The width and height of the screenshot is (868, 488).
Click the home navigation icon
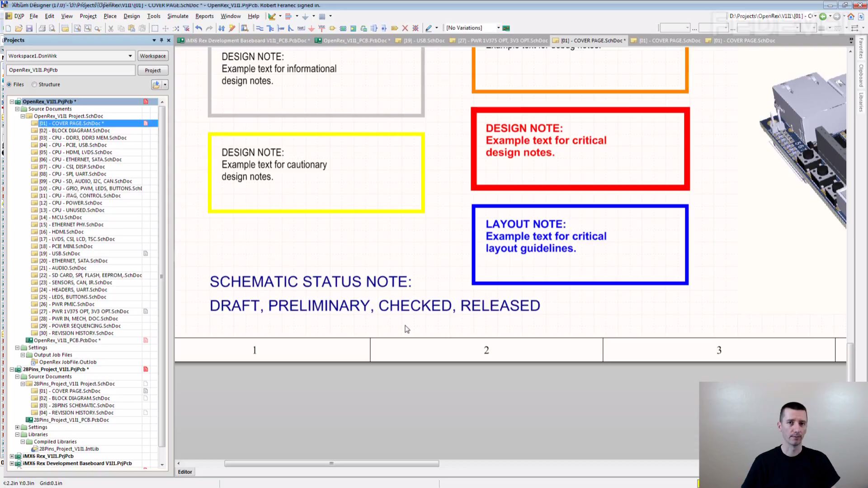tap(851, 16)
